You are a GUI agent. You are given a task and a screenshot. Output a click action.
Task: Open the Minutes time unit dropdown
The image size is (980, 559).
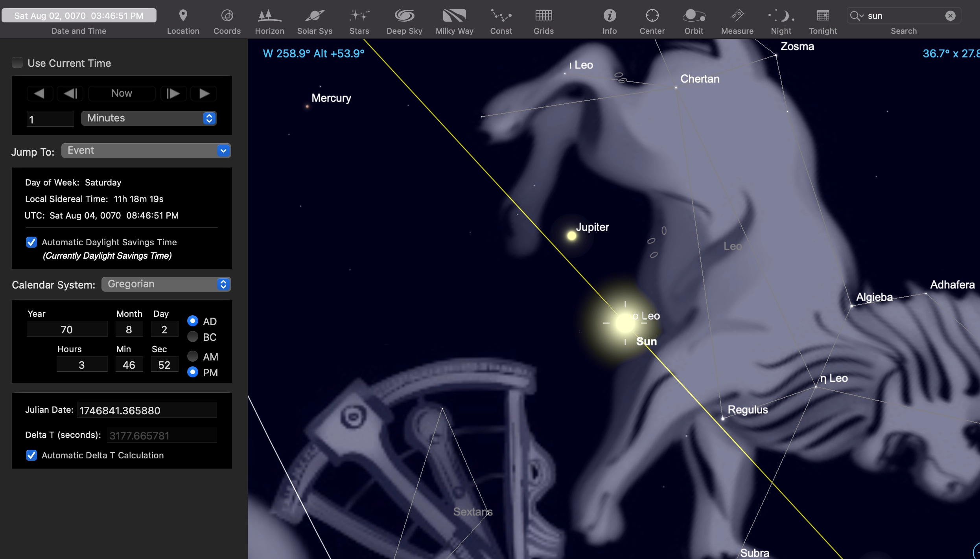pos(149,118)
